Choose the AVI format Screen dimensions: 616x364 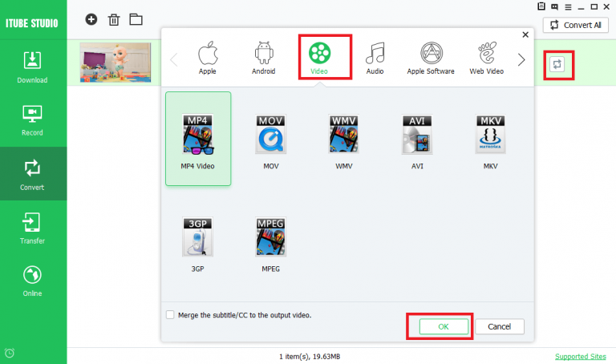pyautogui.click(x=417, y=142)
